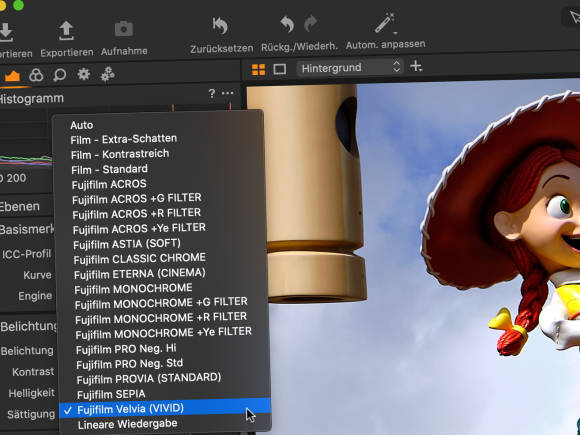Click the import download arrow icon

click(x=6, y=33)
